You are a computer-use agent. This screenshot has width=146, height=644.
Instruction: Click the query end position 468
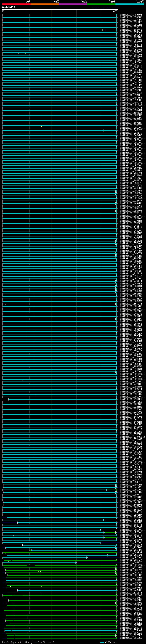(x=115, y=11)
